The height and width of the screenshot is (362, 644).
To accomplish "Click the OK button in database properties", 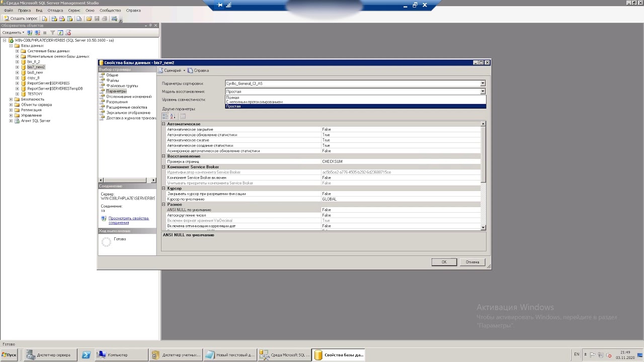I will (444, 262).
